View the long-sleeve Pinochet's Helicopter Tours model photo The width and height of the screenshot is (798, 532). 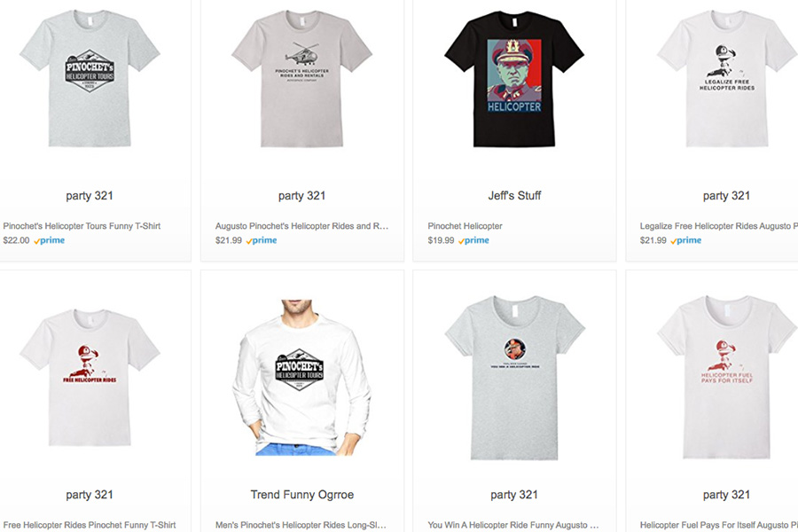[302, 377]
